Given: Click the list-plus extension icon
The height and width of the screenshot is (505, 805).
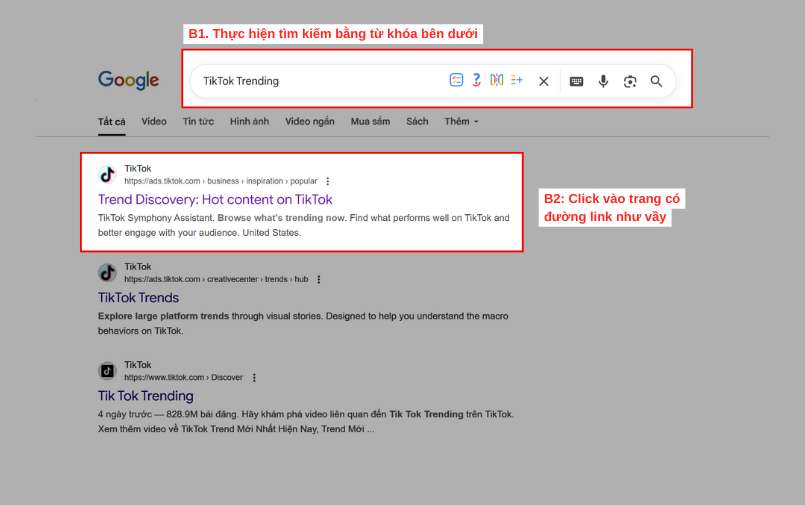Looking at the screenshot, I should [517, 80].
